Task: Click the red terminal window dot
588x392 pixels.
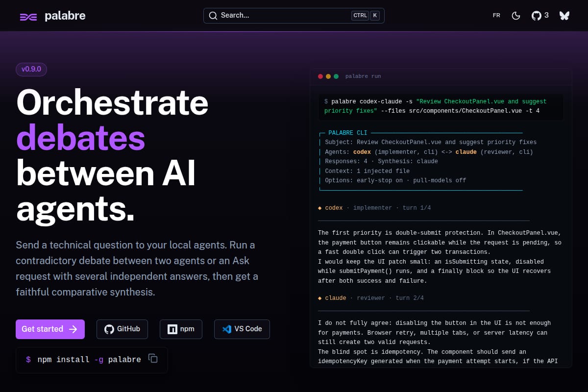Action: [x=320, y=76]
